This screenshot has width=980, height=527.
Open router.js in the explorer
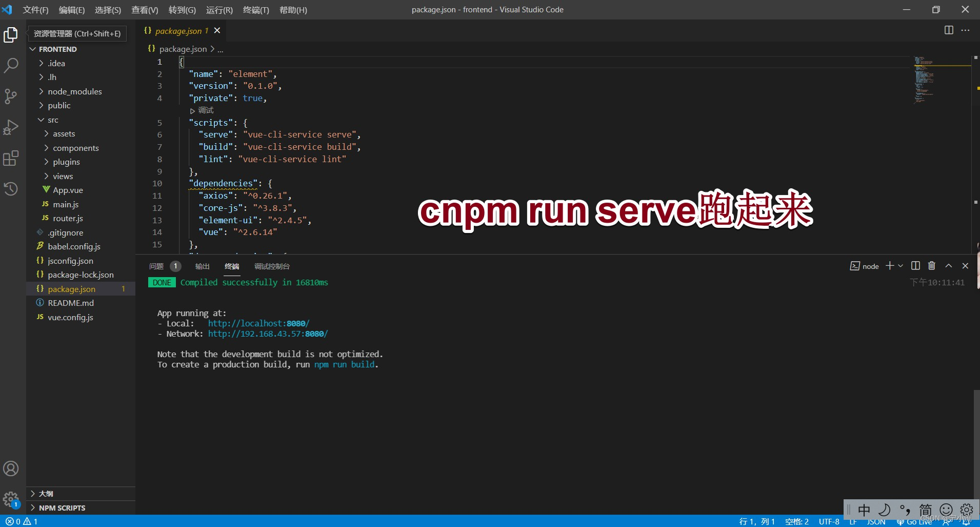click(81, 218)
